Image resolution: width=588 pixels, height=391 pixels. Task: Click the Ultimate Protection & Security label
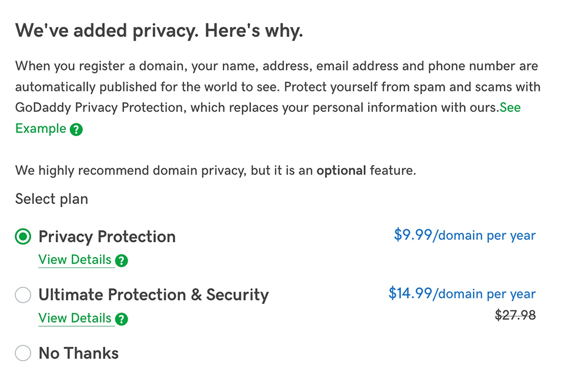(153, 295)
